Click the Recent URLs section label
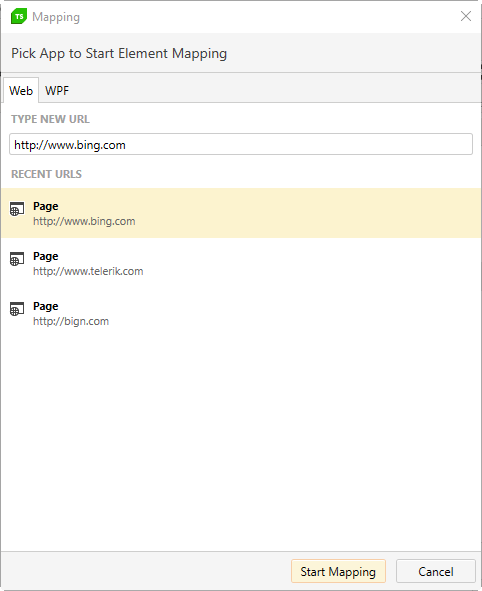The width and height of the screenshot is (482, 591). (x=46, y=174)
